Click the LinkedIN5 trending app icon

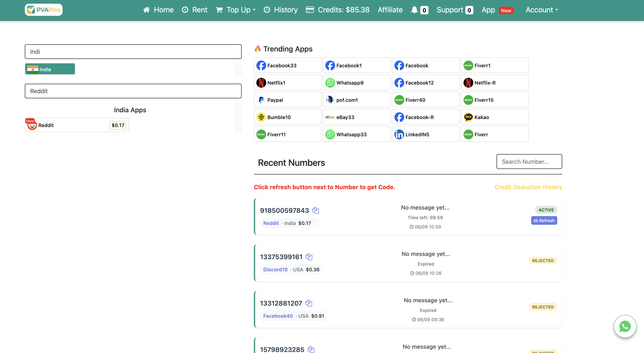click(425, 134)
